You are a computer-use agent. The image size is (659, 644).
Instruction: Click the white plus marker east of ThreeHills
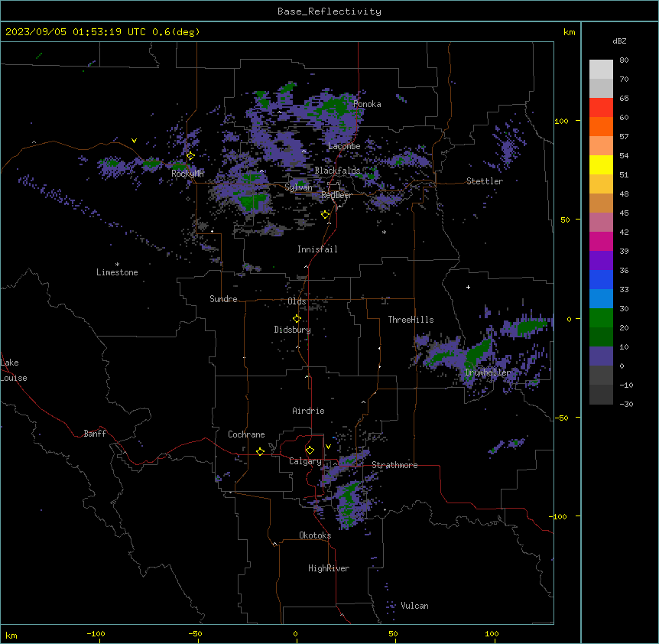[x=468, y=287]
